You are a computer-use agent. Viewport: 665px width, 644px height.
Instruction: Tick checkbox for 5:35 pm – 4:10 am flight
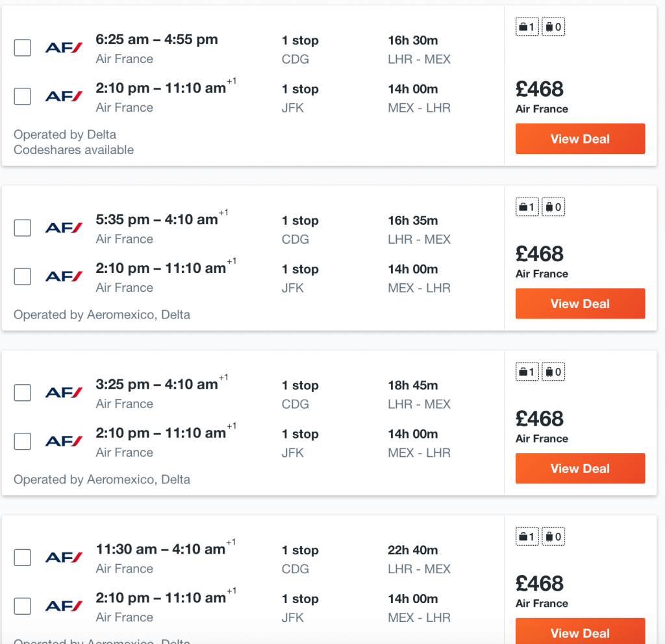point(23,227)
